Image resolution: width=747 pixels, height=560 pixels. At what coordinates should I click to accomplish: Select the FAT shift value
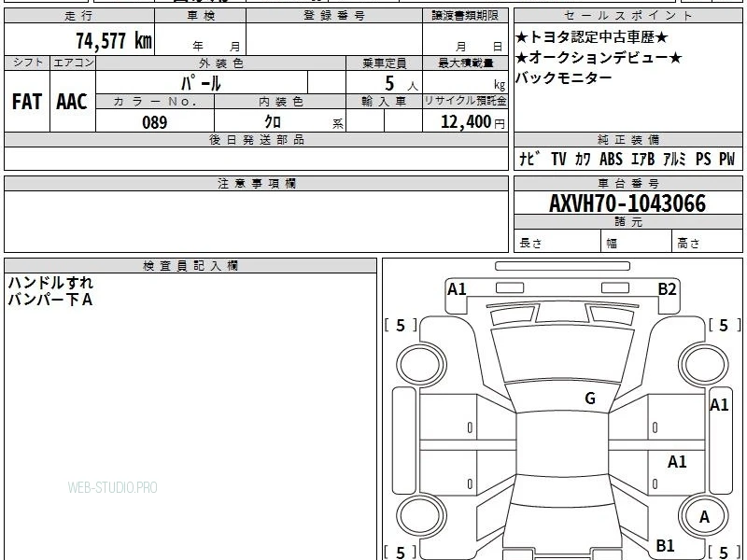tap(27, 102)
